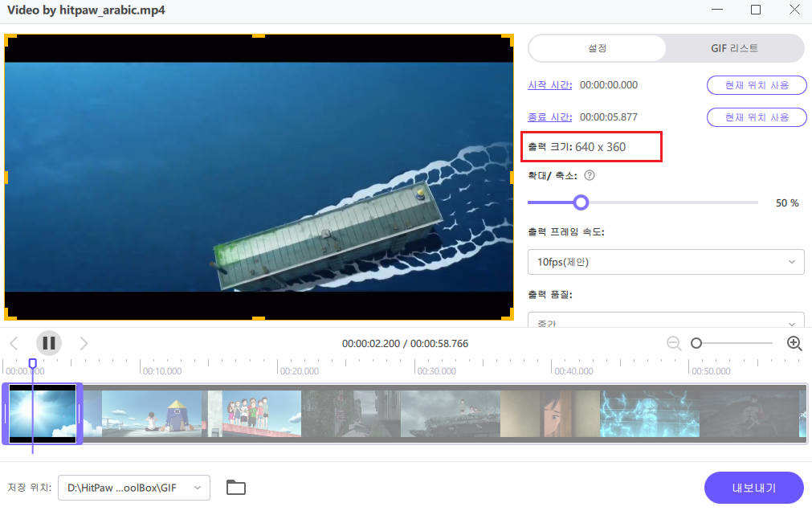This screenshot has width=812, height=511.
Task: Zoom out the timeline with minus magnifier
Action: point(674,343)
